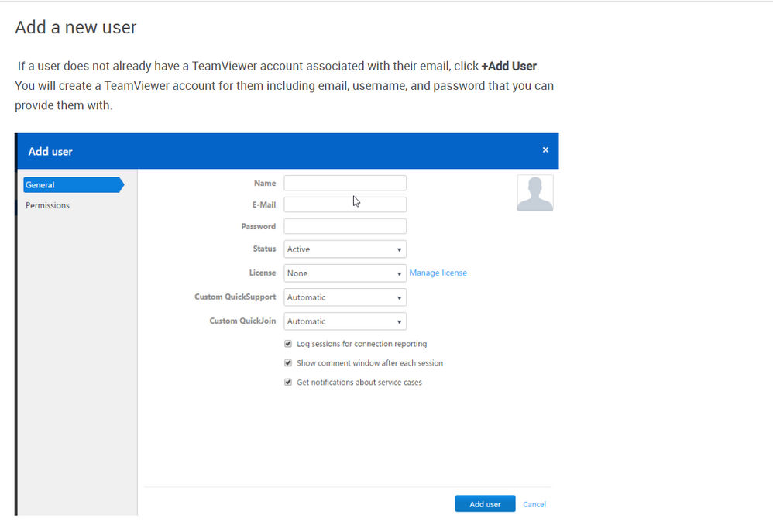Click the Password field label
Screen dimensions: 773x532
[x=259, y=226]
